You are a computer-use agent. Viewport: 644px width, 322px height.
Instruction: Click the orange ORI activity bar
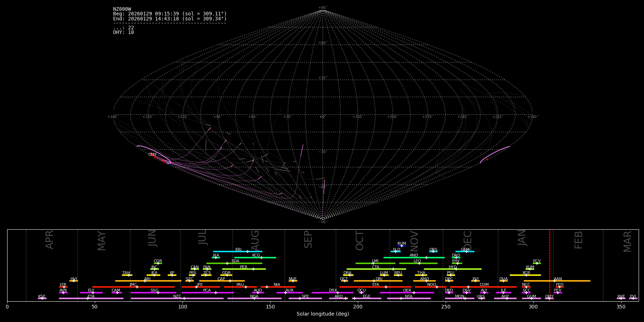378,281
